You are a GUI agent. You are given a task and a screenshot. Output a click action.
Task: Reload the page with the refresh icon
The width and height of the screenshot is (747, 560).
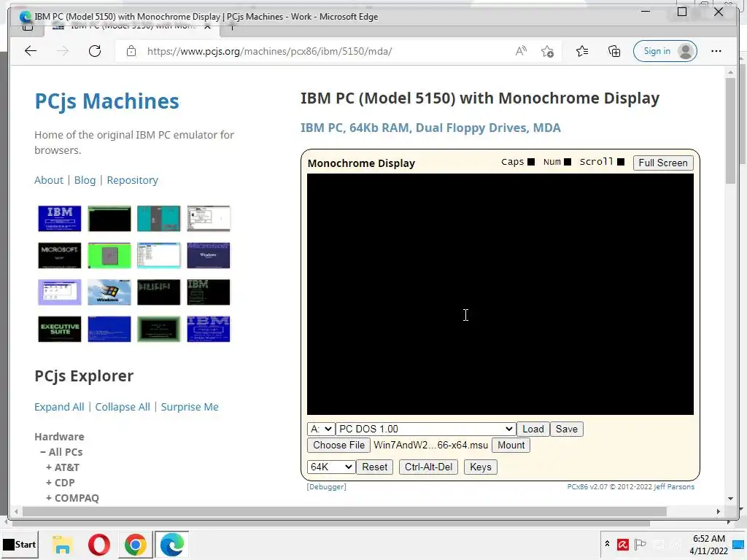point(95,51)
